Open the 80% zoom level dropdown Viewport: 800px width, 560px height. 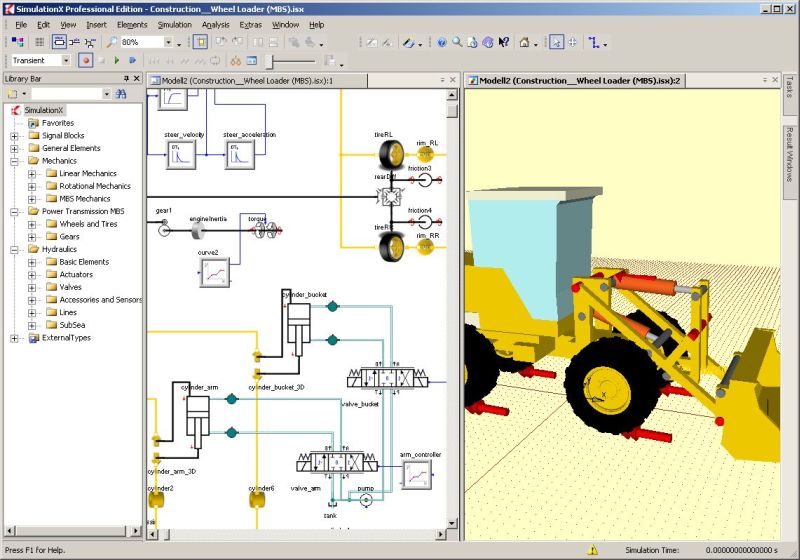coord(168,42)
